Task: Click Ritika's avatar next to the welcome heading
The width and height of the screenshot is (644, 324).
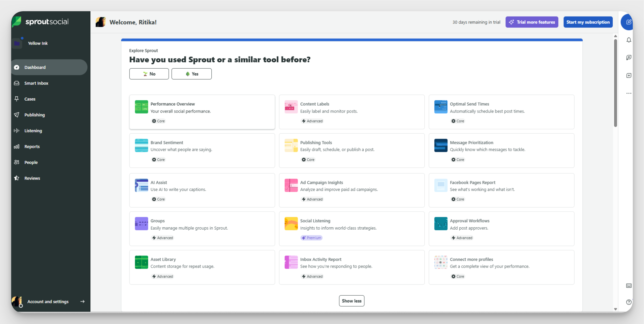Action: pyautogui.click(x=101, y=22)
